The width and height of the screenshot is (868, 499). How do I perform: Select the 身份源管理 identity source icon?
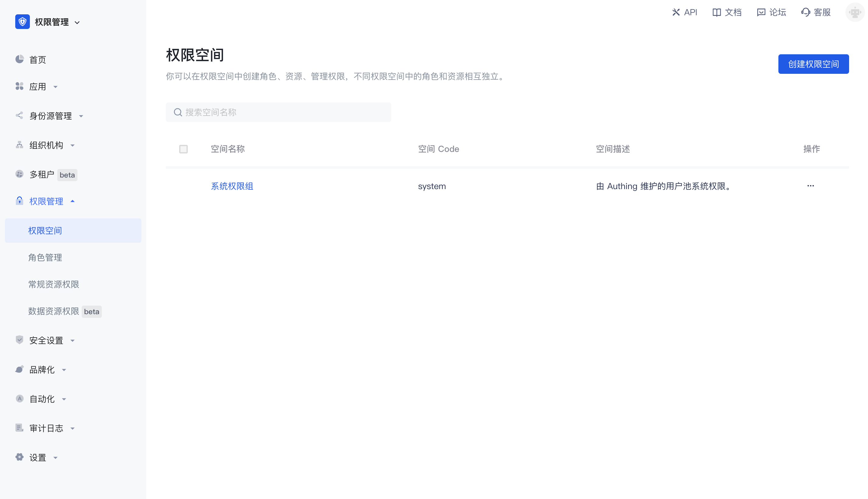[x=20, y=116]
